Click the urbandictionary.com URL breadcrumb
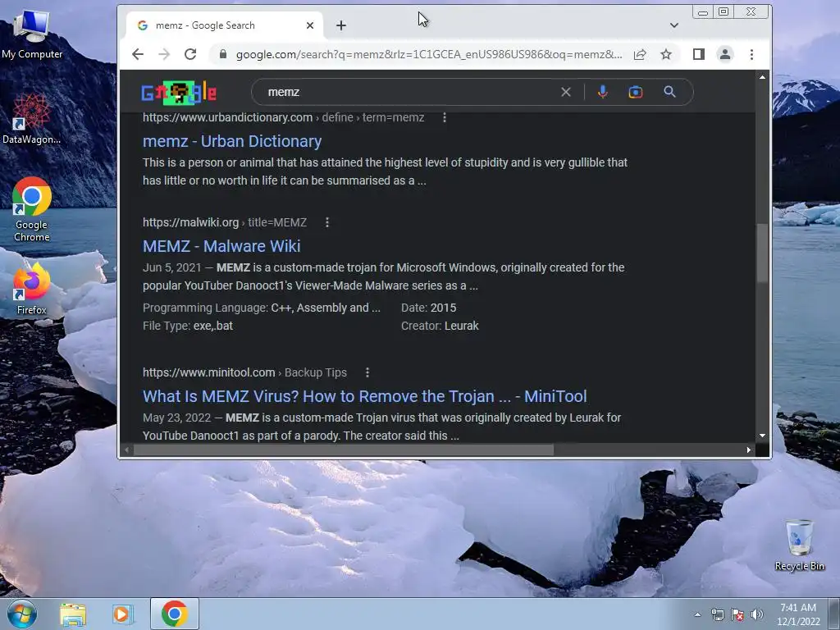 (283, 117)
